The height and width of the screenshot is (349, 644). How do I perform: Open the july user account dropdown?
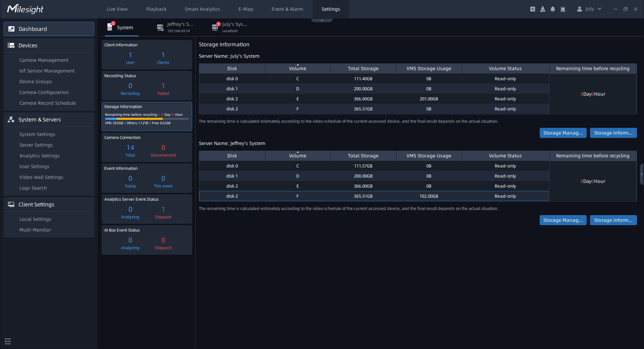pos(589,9)
